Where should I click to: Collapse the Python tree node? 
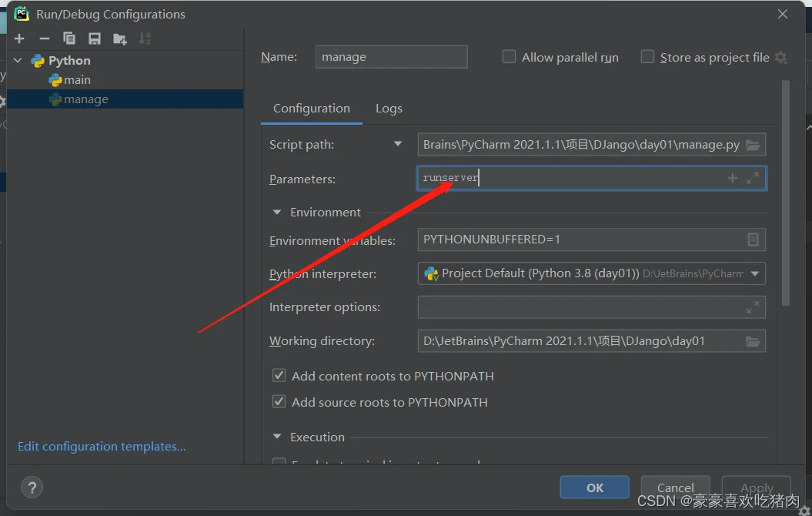click(x=18, y=61)
